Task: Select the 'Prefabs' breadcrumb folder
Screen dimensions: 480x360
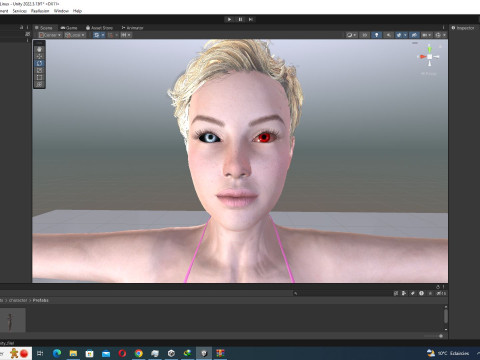Action: tap(41, 300)
